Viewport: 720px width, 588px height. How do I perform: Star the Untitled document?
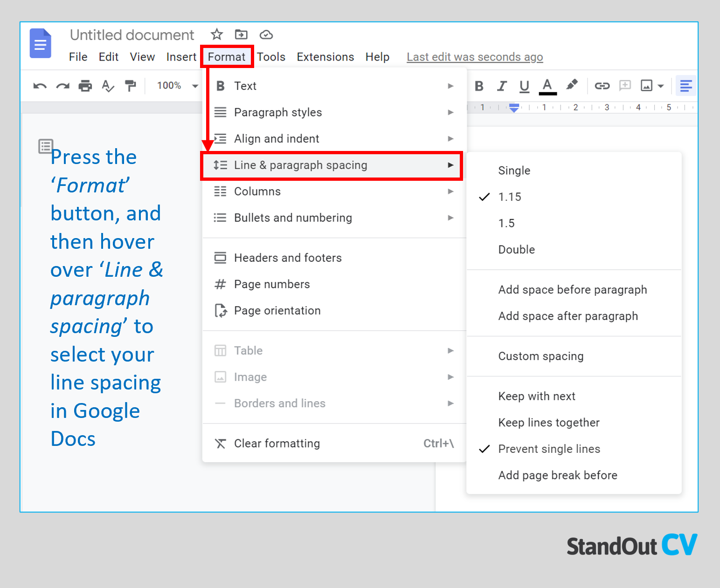pyautogui.click(x=216, y=34)
